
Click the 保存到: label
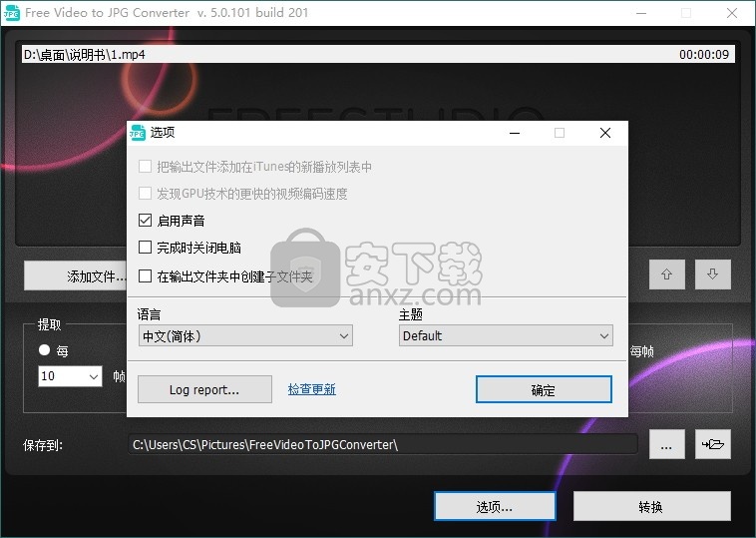tap(43, 445)
